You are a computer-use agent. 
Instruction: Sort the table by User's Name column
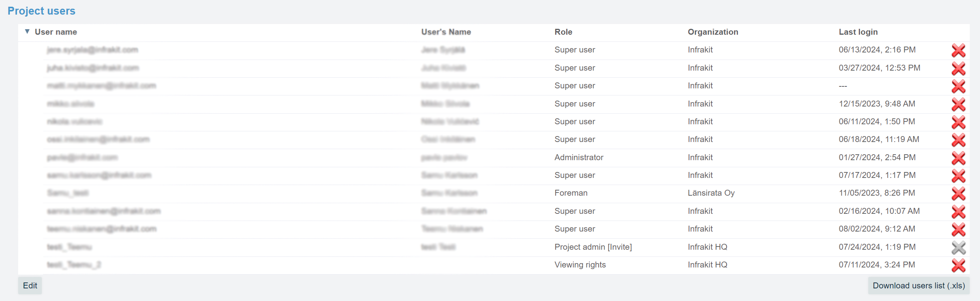(x=446, y=32)
